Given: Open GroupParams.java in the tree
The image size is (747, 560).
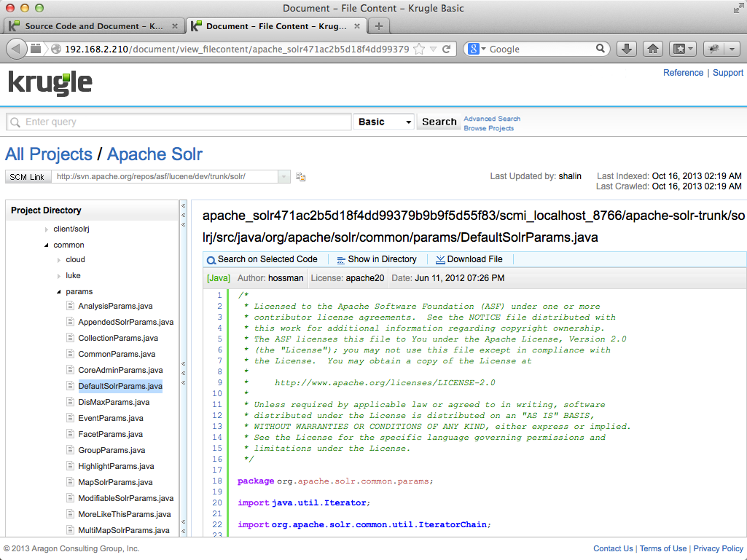Looking at the screenshot, I should click(112, 450).
